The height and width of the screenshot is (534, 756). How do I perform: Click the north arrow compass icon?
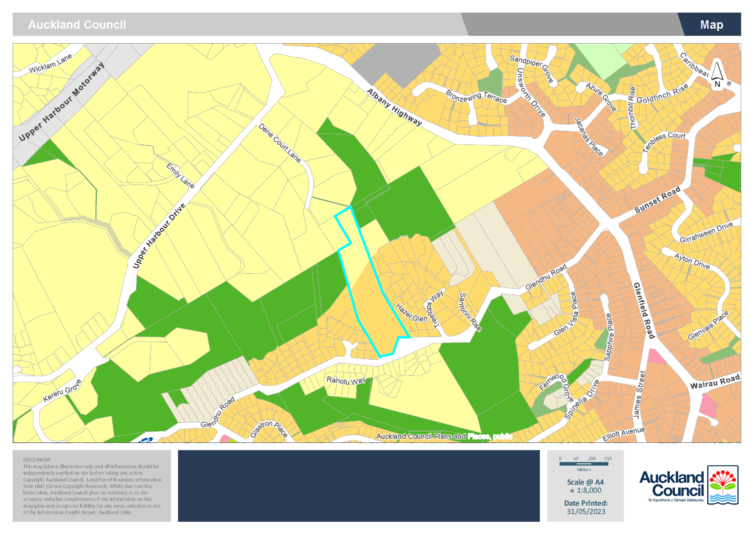(717, 74)
